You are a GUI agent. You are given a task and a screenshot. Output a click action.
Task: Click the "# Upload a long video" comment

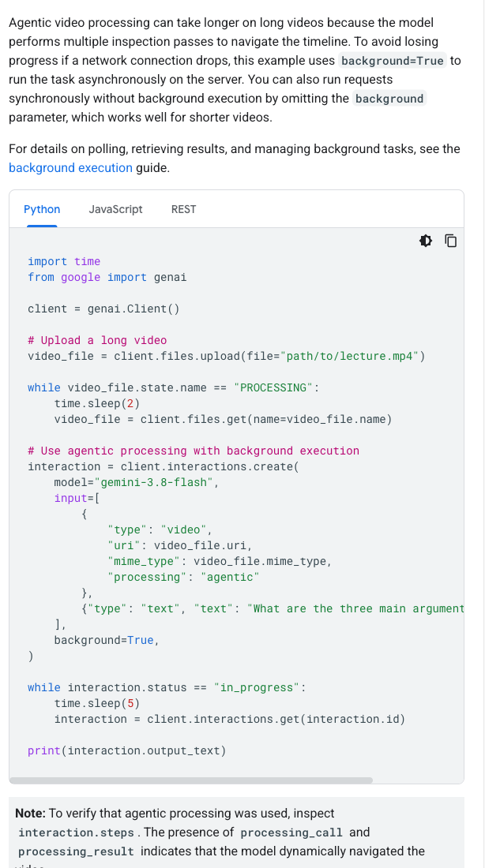click(x=97, y=340)
